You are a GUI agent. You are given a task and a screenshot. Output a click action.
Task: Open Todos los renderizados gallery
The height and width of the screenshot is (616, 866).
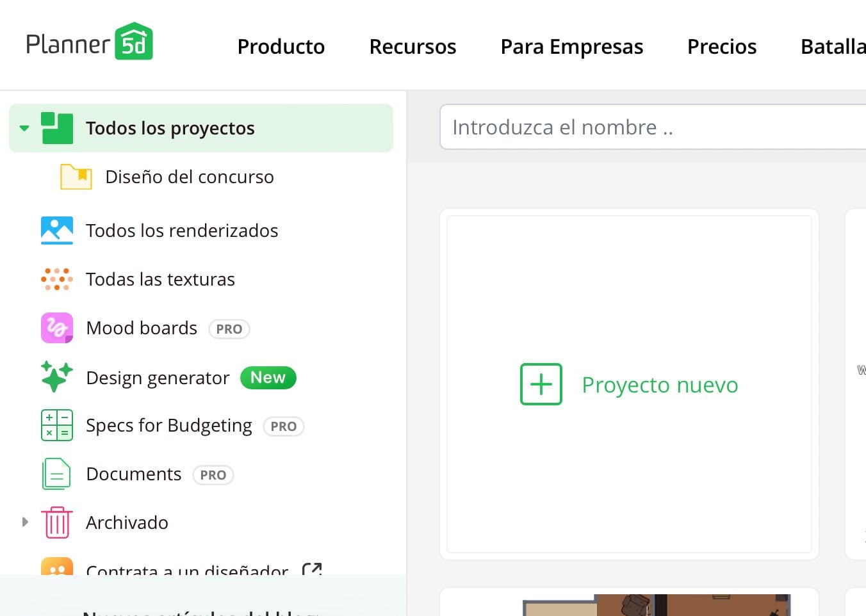[181, 231]
